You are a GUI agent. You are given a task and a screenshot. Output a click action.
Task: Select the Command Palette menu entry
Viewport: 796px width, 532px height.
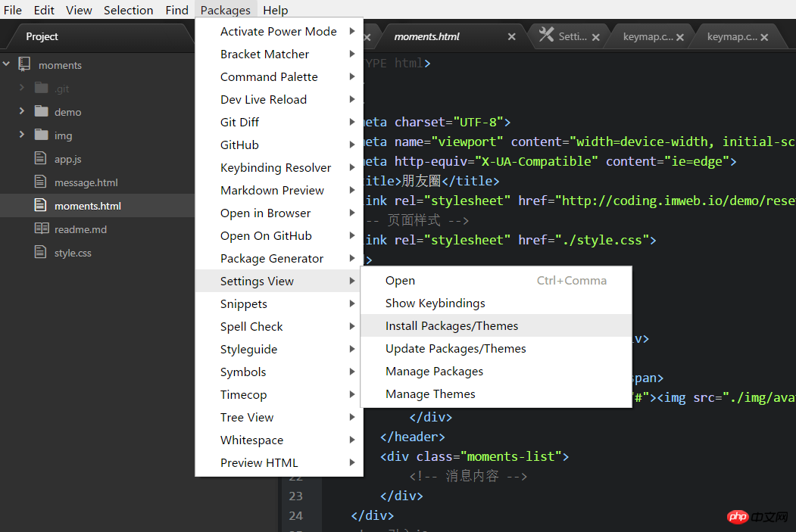279,76
